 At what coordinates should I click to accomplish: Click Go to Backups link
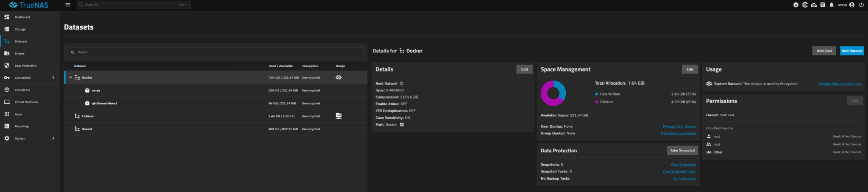684,178
